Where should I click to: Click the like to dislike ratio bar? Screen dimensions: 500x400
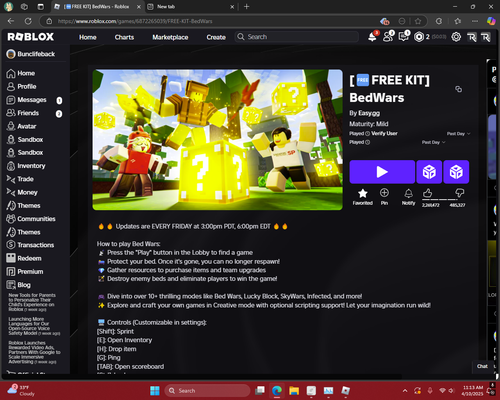[x=443, y=199]
